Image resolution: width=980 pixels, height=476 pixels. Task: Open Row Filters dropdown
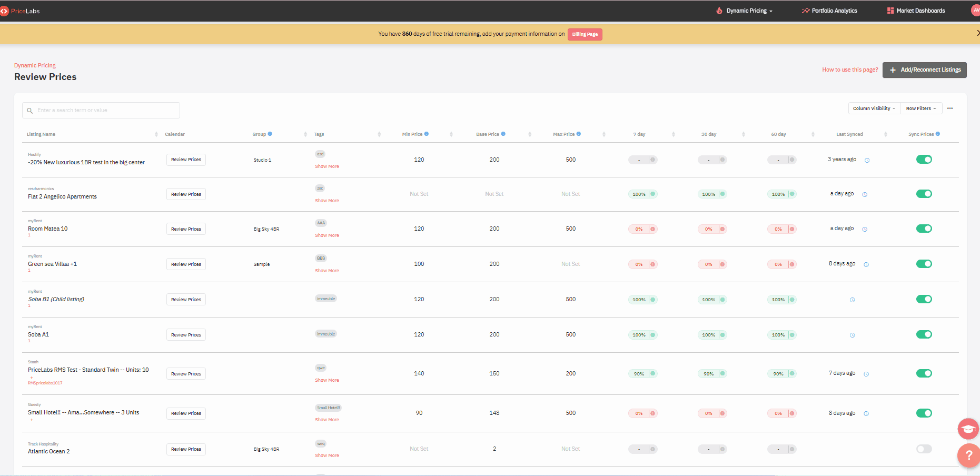click(x=921, y=108)
